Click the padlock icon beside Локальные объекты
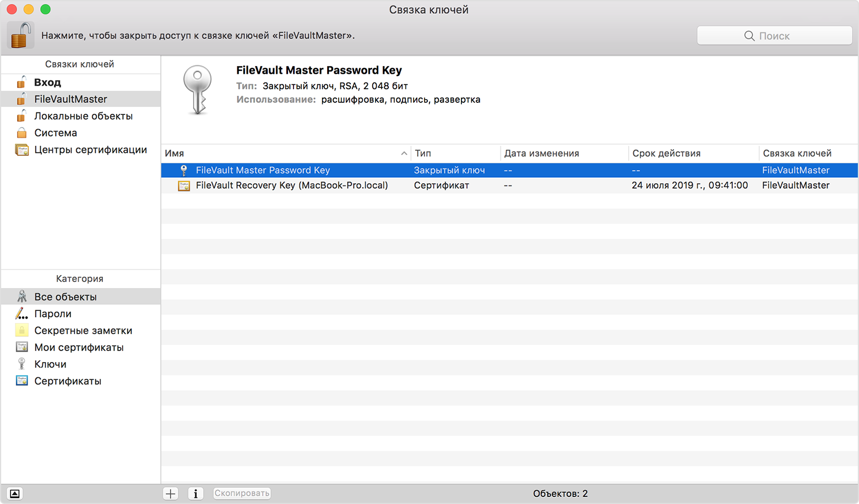This screenshot has width=859, height=504. 21,116
